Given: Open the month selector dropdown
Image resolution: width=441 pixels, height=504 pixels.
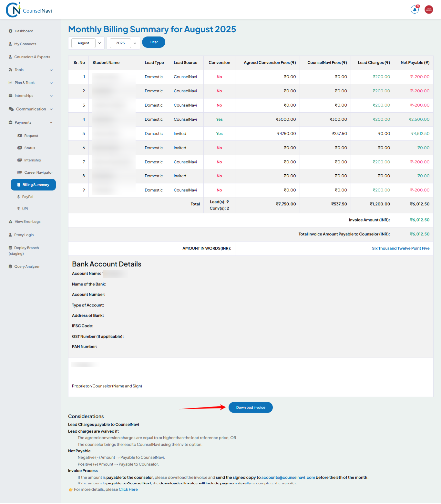Looking at the screenshot, I should point(86,43).
